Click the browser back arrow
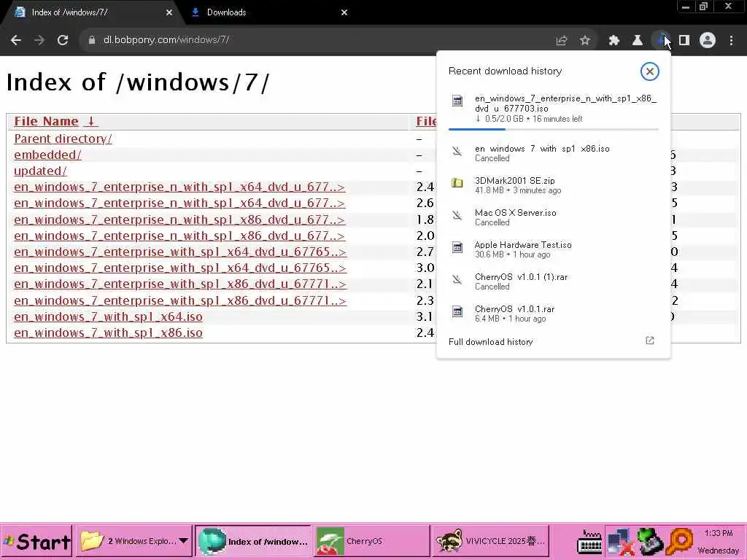 (16, 41)
